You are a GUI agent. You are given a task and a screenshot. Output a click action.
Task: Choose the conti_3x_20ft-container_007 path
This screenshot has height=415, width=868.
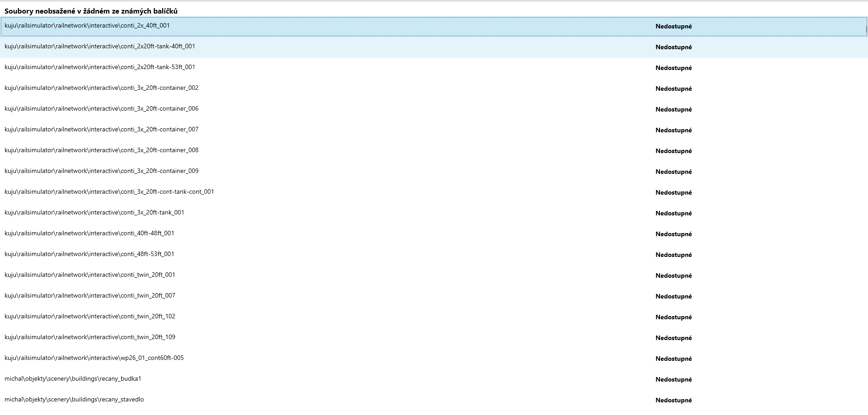pyautogui.click(x=101, y=130)
